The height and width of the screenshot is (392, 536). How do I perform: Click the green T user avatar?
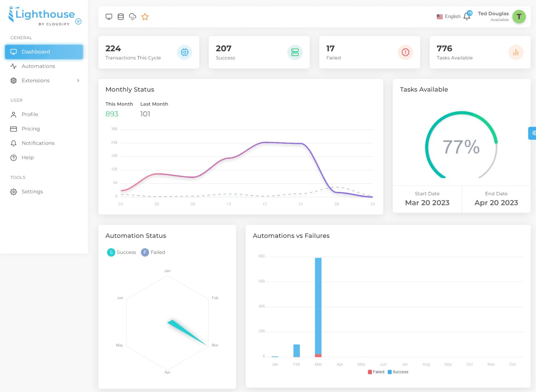click(x=519, y=16)
